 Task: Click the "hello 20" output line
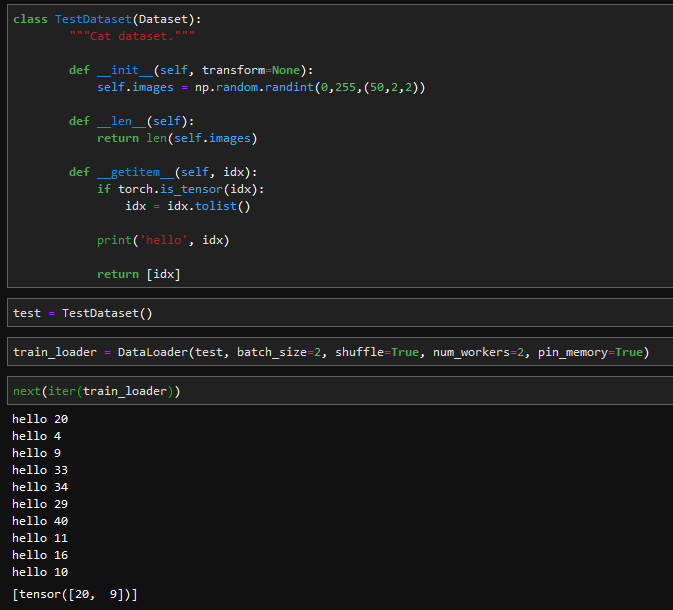coord(39,419)
